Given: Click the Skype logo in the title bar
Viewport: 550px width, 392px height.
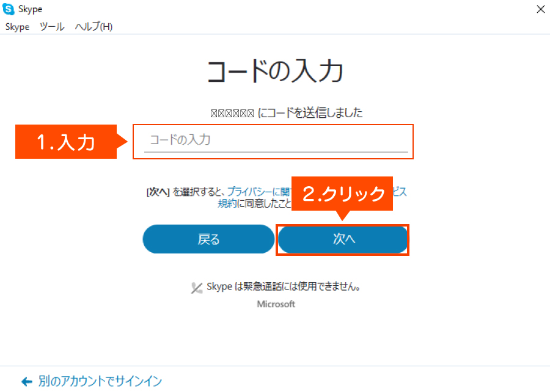Looking at the screenshot, I should pyautogui.click(x=9, y=9).
